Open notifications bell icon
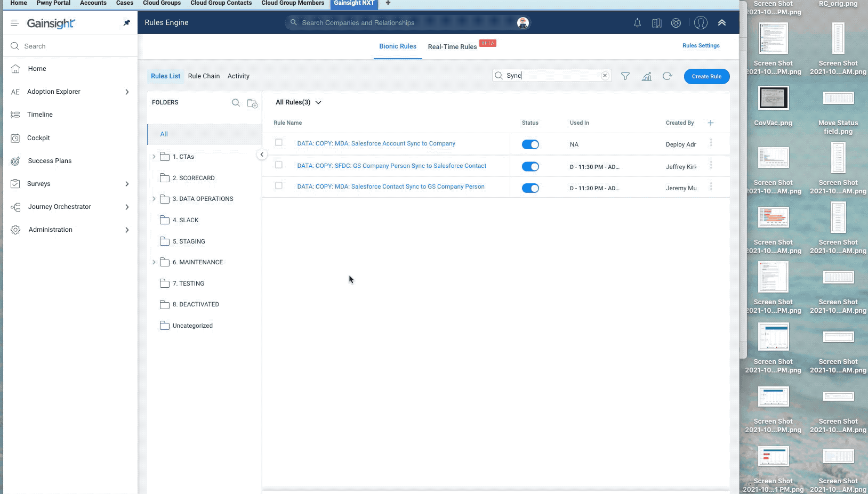The image size is (868, 494). click(x=637, y=23)
